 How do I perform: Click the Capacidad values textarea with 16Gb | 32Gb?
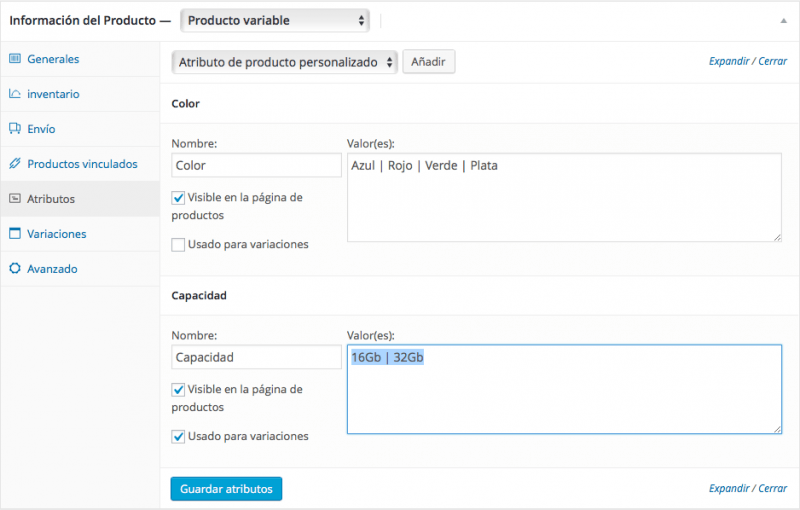pos(564,389)
